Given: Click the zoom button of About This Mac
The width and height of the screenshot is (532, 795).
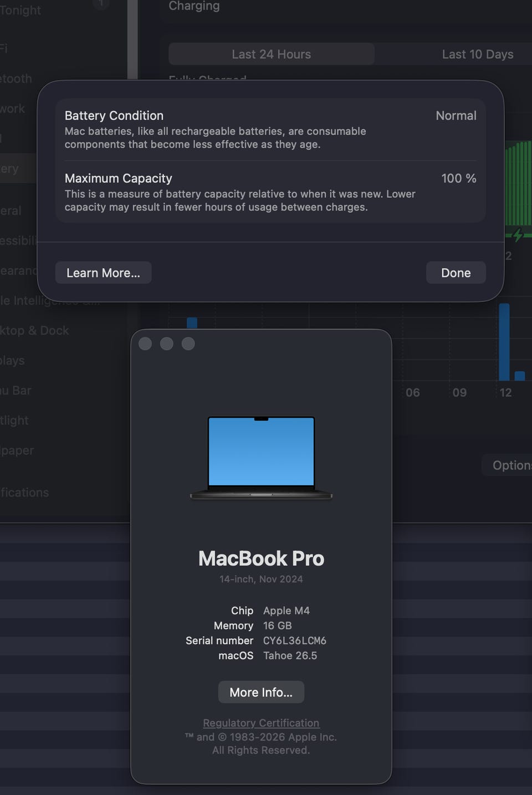Looking at the screenshot, I should coord(188,343).
